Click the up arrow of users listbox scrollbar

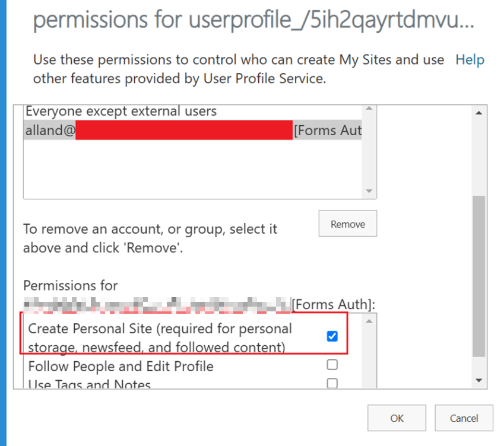pos(369,108)
